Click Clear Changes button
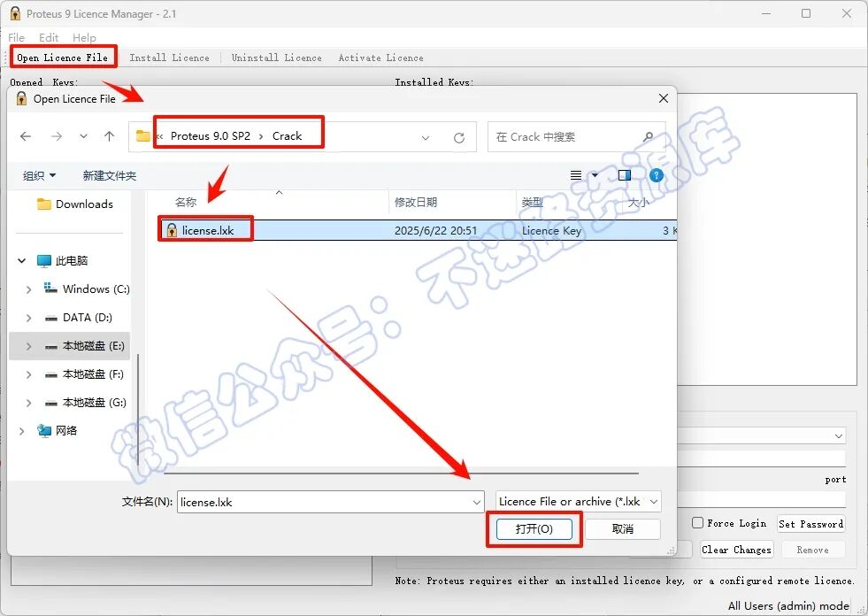 tap(736, 550)
